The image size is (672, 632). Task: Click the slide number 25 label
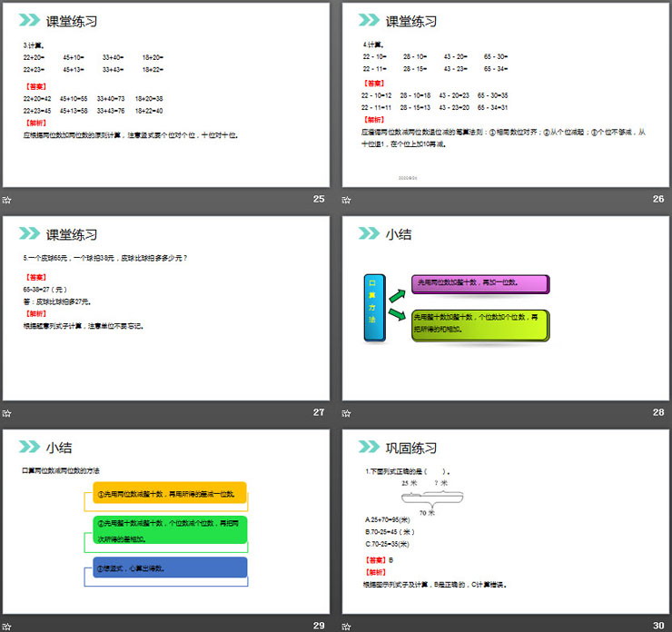click(x=319, y=199)
